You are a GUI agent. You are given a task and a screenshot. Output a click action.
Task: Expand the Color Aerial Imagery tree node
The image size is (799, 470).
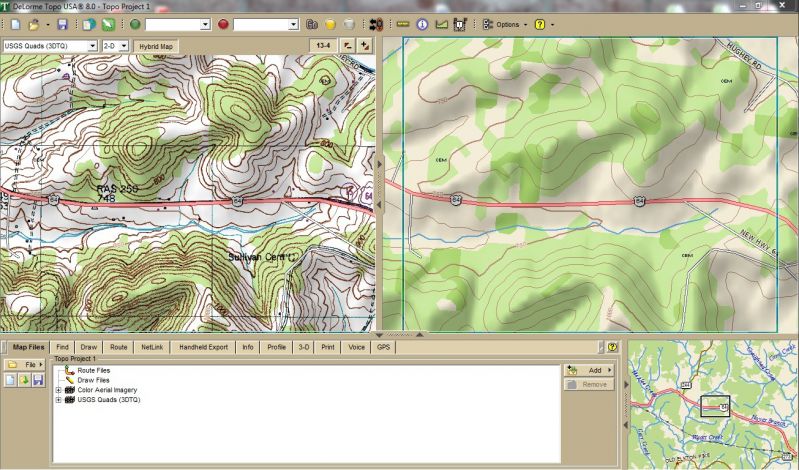[x=58, y=390]
